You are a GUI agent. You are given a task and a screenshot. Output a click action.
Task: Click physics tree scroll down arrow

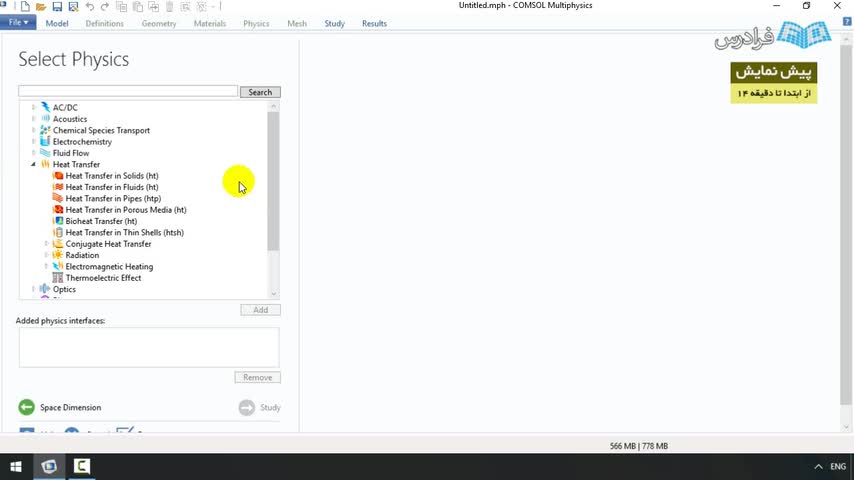pos(273,294)
